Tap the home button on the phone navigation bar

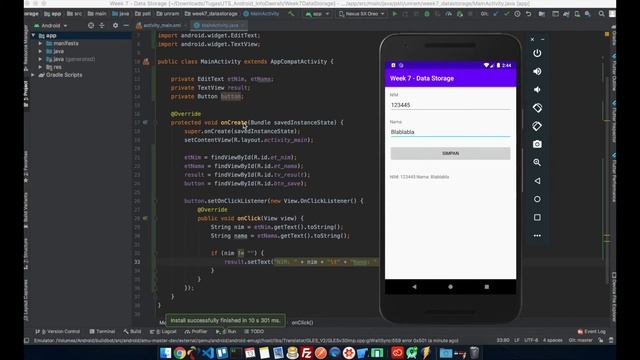tap(450, 287)
